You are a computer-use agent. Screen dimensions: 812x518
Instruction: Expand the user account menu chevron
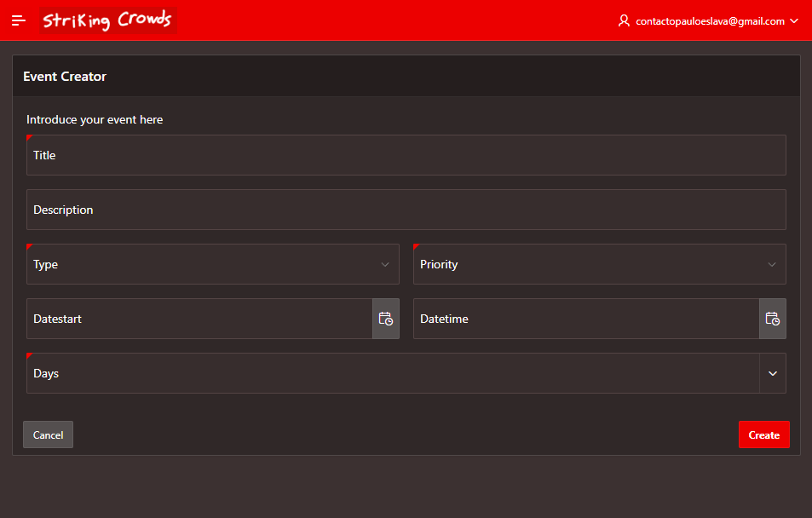click(x=794, y=20)
